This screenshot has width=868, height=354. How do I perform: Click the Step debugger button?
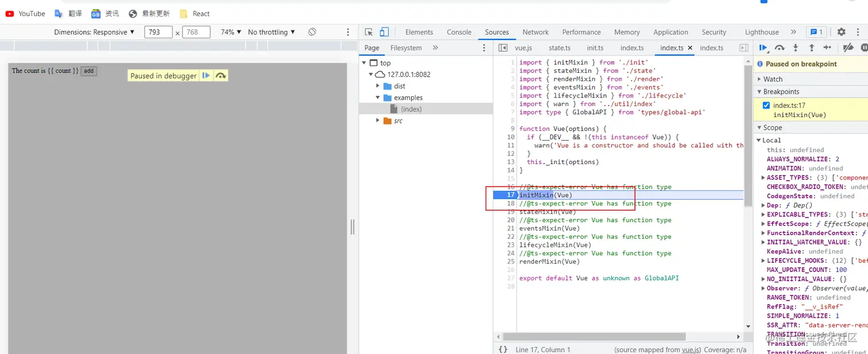[x=827, y=48]
